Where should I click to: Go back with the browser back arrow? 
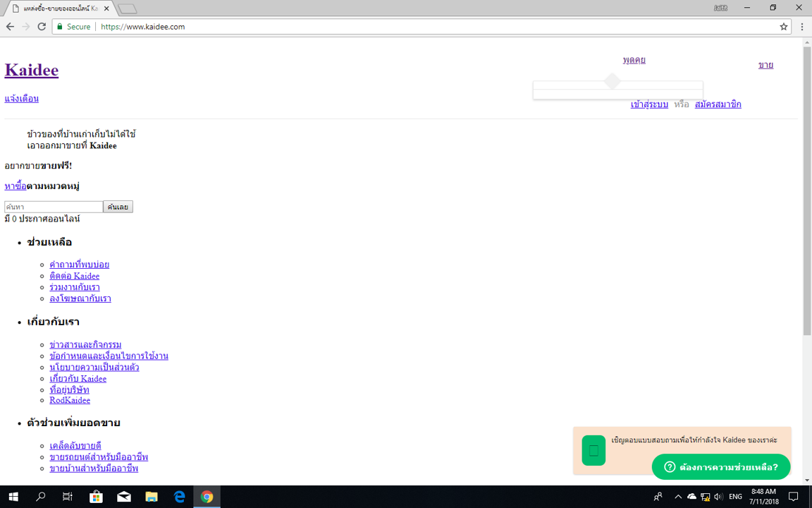11,26
